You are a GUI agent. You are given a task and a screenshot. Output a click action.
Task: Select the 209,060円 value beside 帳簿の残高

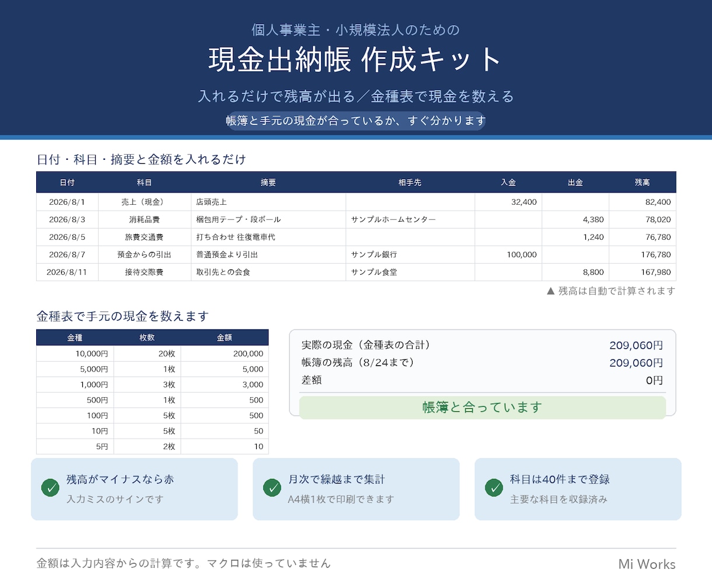[x=636, y=363]
